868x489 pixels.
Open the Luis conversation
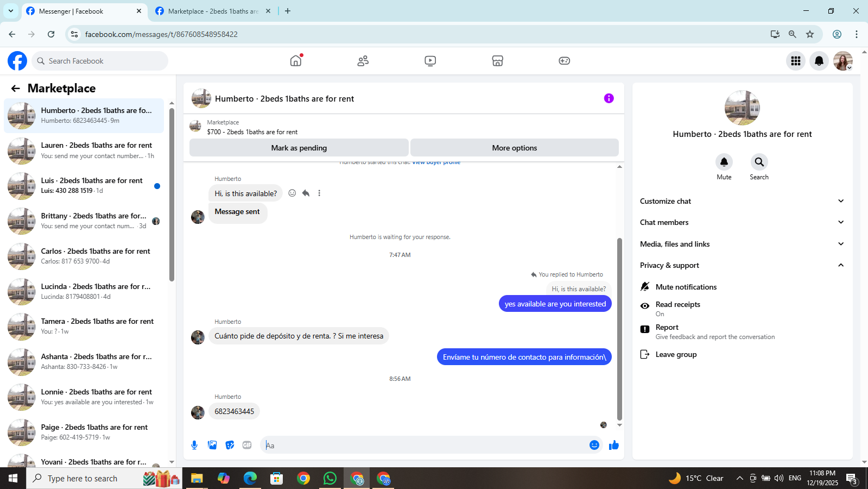click(84, 186)
